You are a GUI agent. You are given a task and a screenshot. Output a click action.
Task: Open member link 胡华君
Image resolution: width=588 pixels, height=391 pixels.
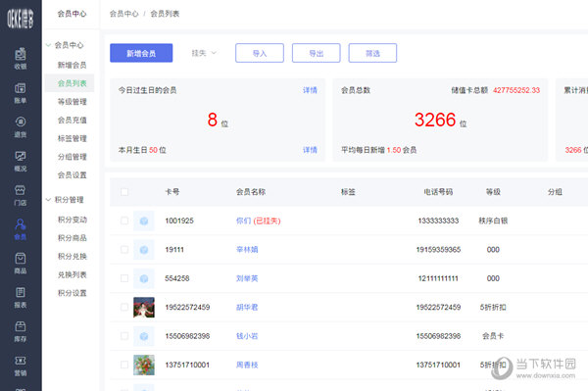coord(247,308)
